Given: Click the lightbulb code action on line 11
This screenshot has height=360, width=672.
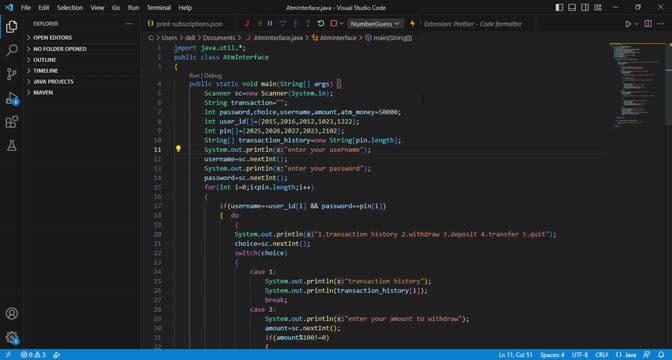Looking at the screenshot, I should tap(178, 149).
